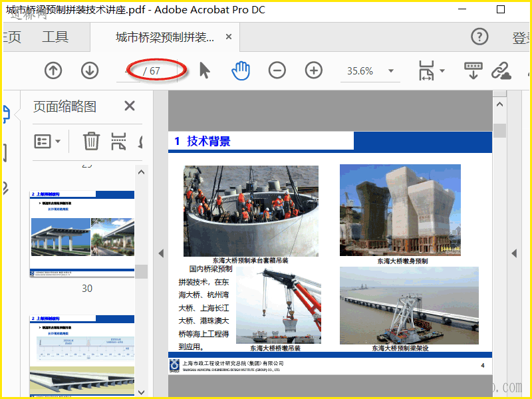Click the rotate pages icon in thumbnails panel
The image size is (532, 399).
tap(140, 141)
